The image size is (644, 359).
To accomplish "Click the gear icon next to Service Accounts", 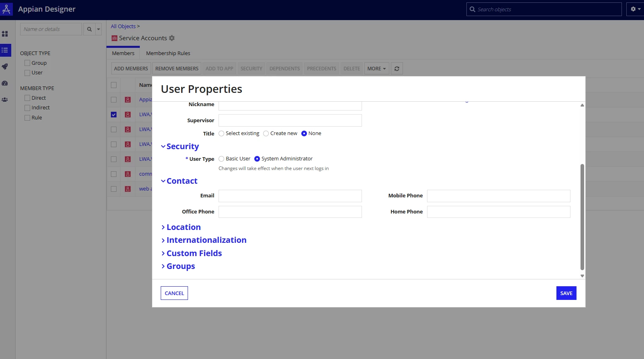I will pyautogui.click(x=172, y=38).
